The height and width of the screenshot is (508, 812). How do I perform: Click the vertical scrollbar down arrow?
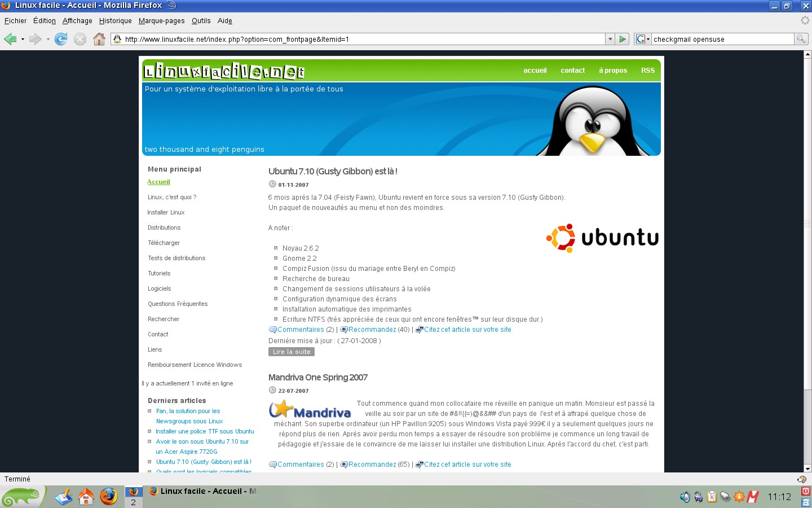(807, 468)
